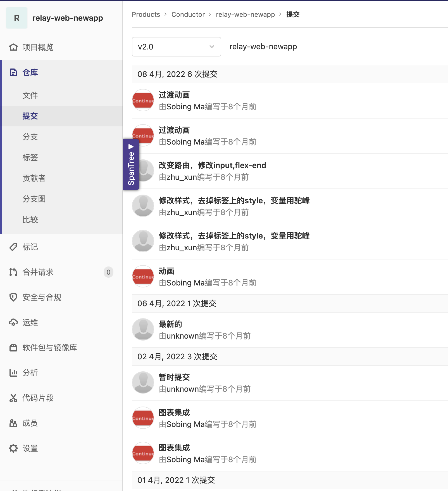Click the merge request icon for 合并请求
The height and width of the screenshot is (491, 448).
point(13,272)
